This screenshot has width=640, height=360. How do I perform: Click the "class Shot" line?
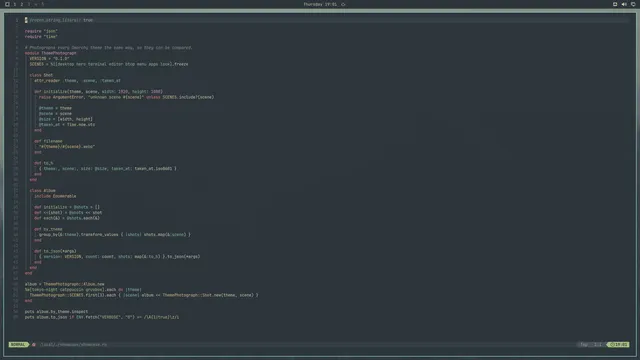pyautogui.click(x=41, y=75)
